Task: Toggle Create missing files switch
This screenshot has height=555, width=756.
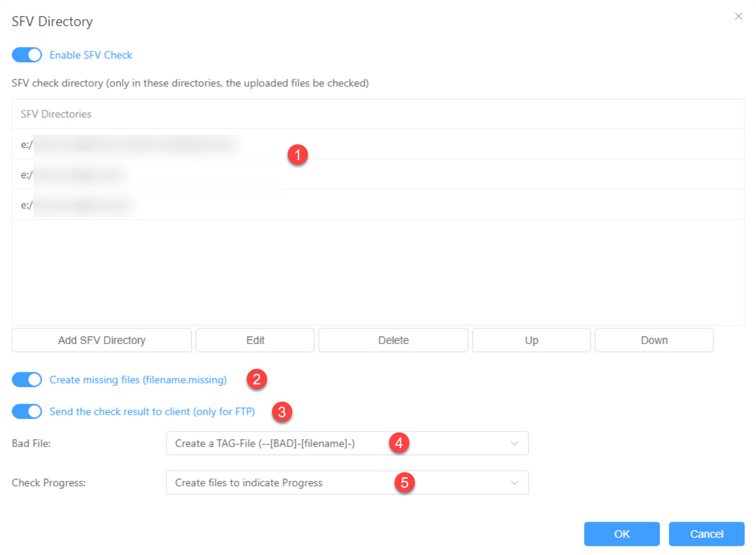Action: pyautogui.click(x=27, y=379)
